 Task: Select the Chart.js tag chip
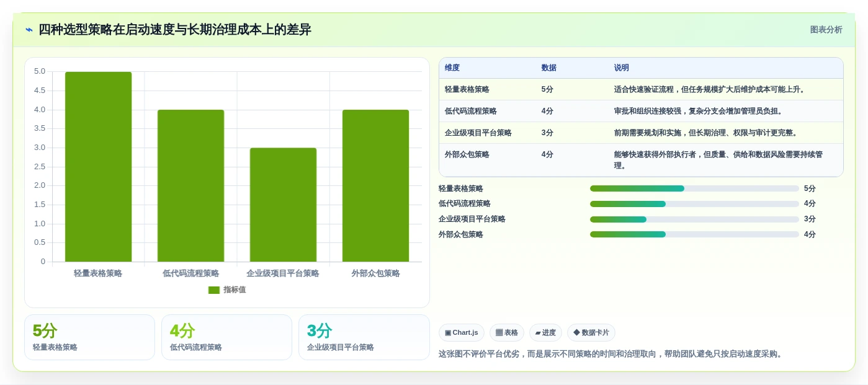(x=462, y=333)
